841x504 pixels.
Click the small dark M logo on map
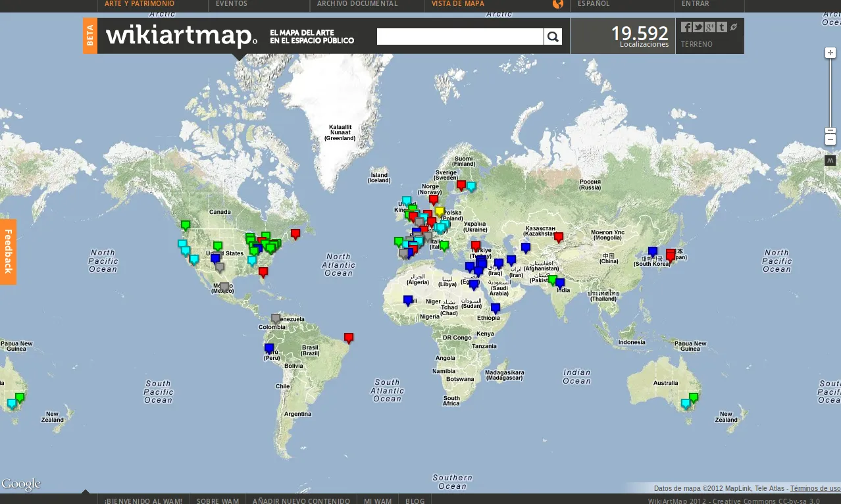(830, 161)
